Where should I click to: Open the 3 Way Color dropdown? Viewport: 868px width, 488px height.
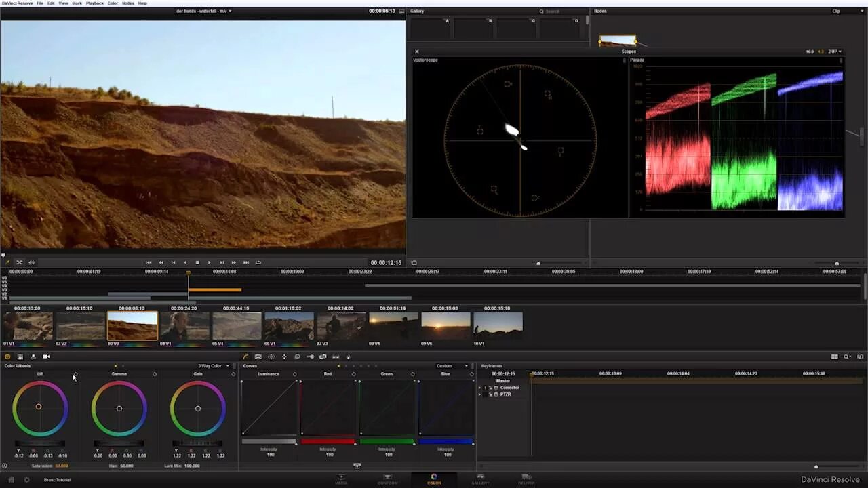tap(212, 366)
